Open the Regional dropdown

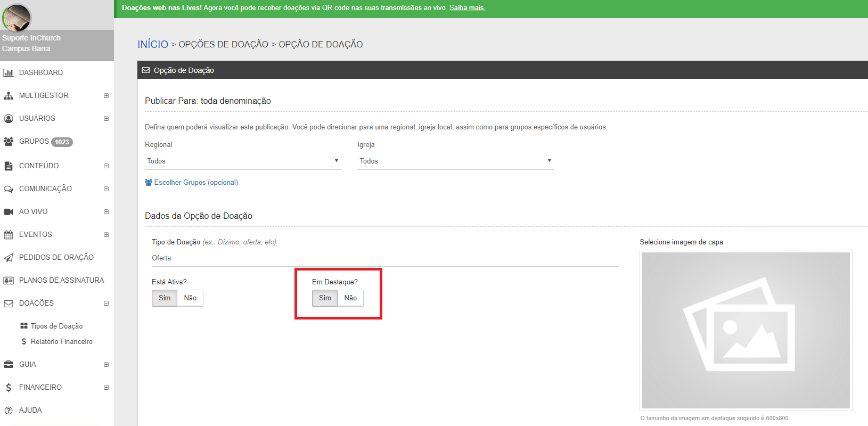(243, 161)
